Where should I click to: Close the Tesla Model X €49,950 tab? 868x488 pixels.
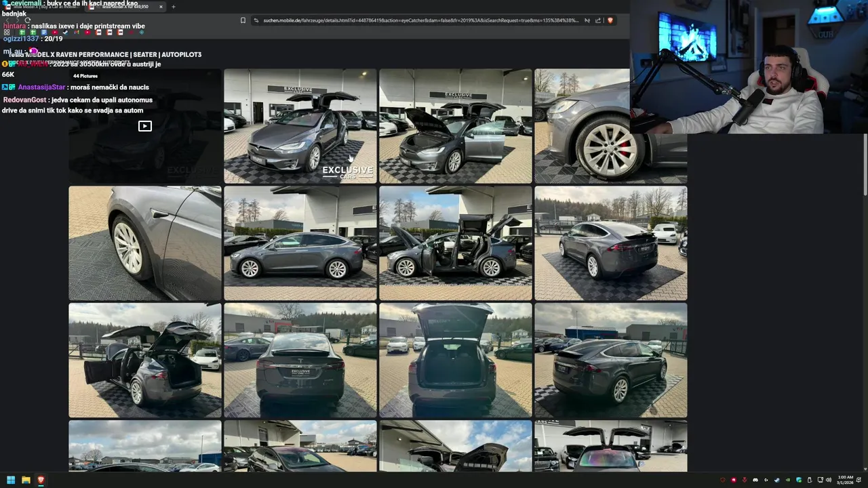tap(161, 7)
